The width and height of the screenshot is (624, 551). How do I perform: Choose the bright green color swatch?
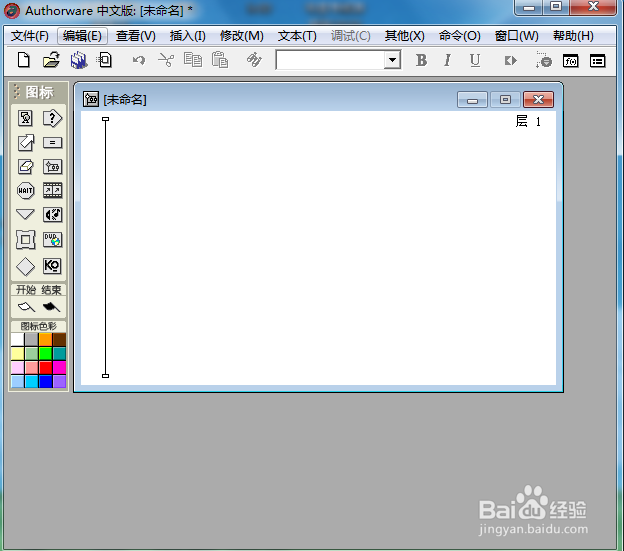(x=45, y=353)
